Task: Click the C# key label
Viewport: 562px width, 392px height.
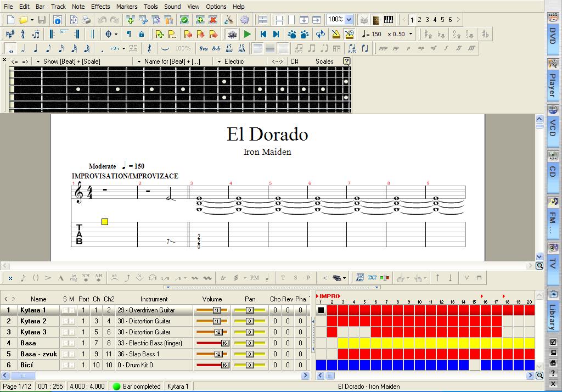Action: click(x=294, y=61)
